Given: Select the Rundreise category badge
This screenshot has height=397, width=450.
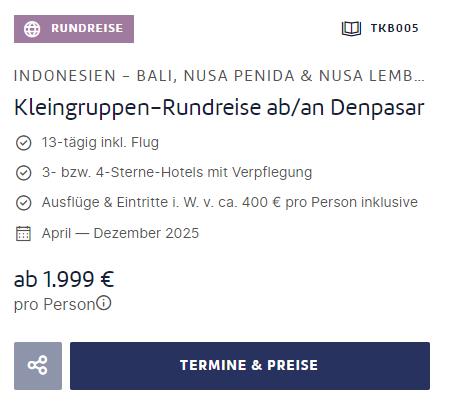Looking at the screenshot, I should [x=74, y=29].
